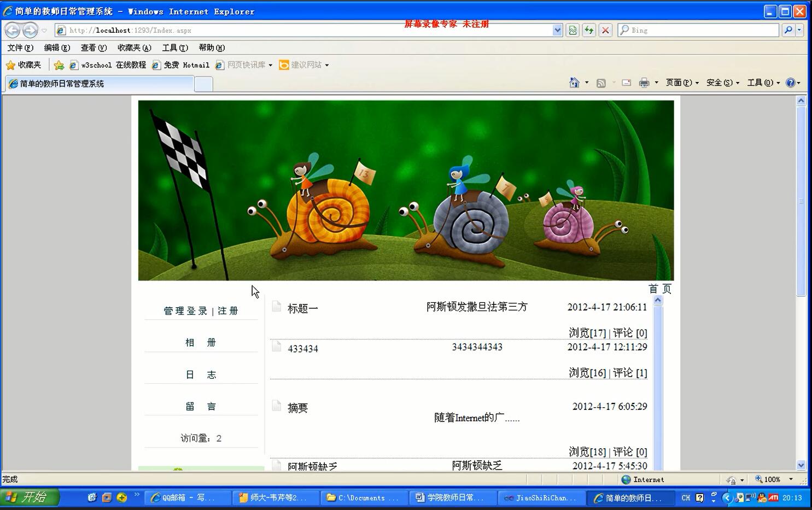Image resolution: width=812 pixels, height=510 pixels.
Task: Open the 433434 article entry
Action: point(303,349)
